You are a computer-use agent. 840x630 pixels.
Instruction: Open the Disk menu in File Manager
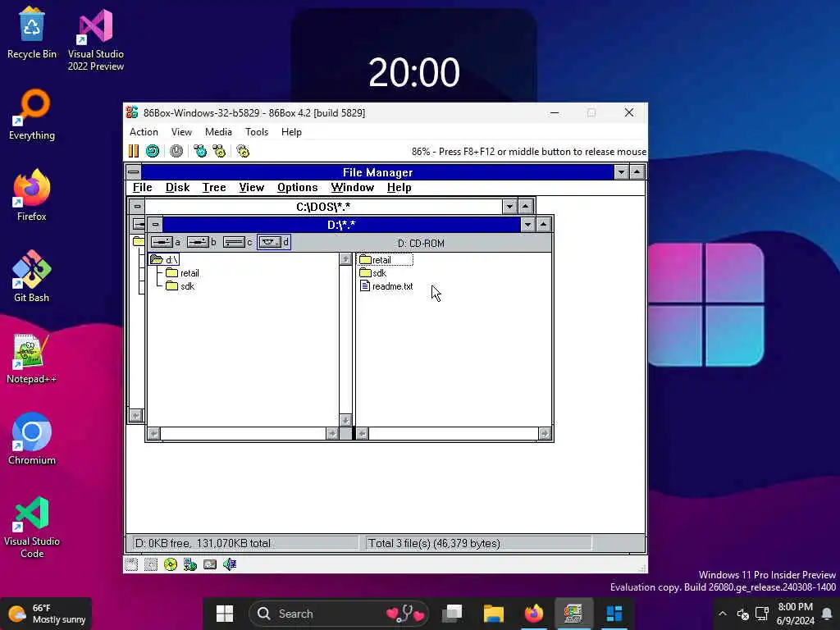(177, 188)
